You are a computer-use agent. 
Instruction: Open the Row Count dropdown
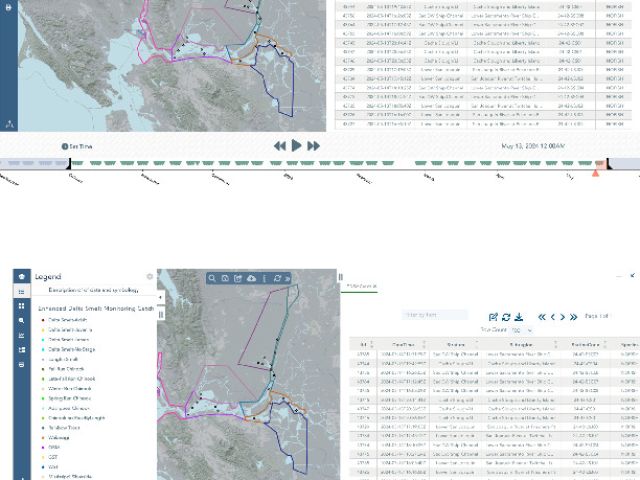click(522, 330)
